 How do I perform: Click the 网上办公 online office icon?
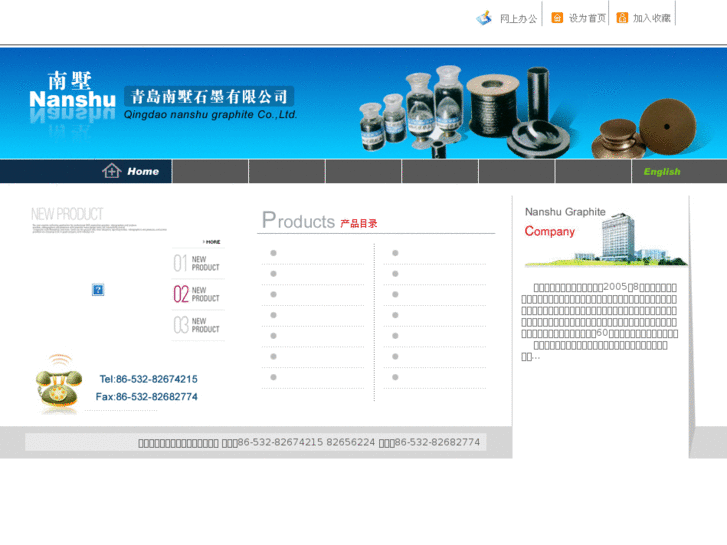tap(484, 18)
